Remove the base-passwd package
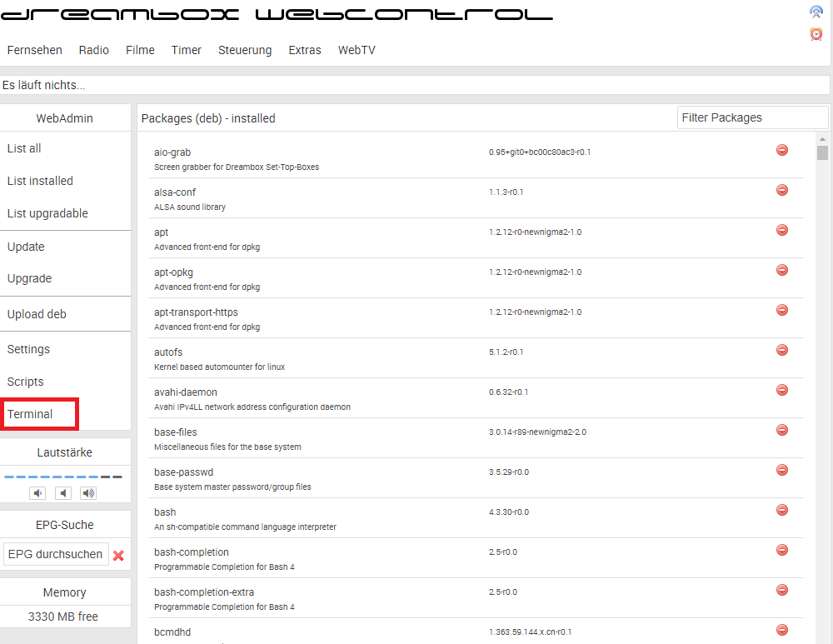Image resolution: width=833 pixels, height=644 pixels. [782, 470]
